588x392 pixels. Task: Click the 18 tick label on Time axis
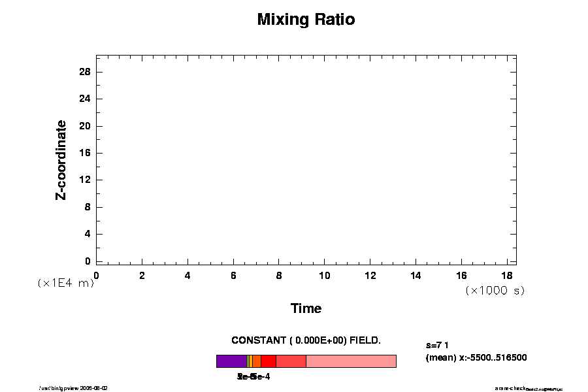[x=507, y=276]
